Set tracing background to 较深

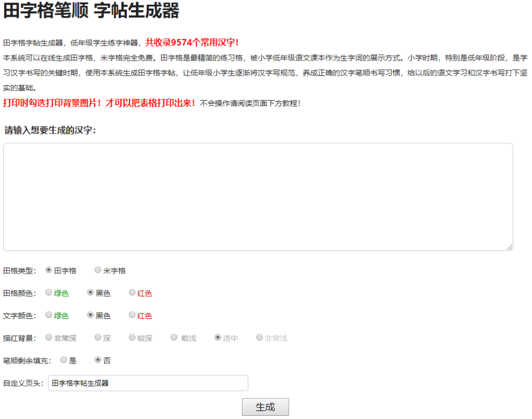pyautogui.click(x=132, y=337)
